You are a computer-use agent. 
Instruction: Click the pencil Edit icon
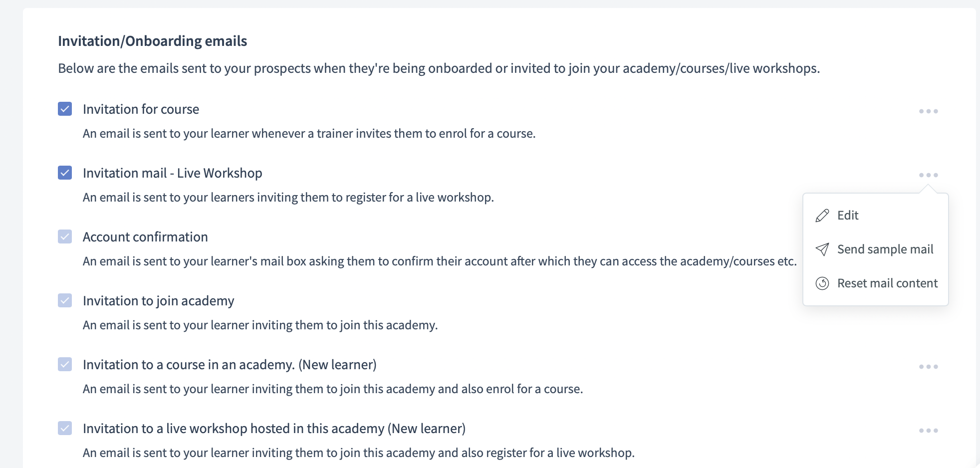click(822, 216)
